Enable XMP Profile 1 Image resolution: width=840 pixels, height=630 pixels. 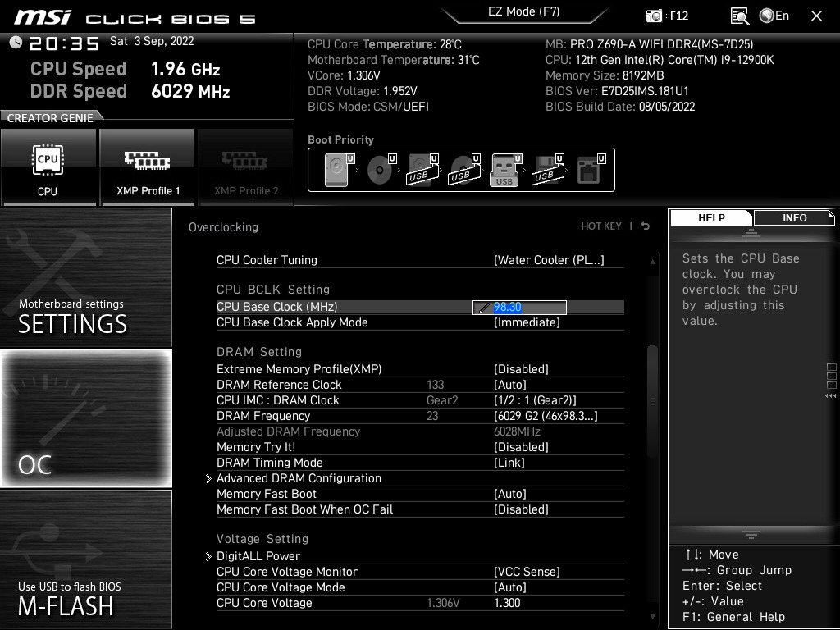(x=148, y=167)
